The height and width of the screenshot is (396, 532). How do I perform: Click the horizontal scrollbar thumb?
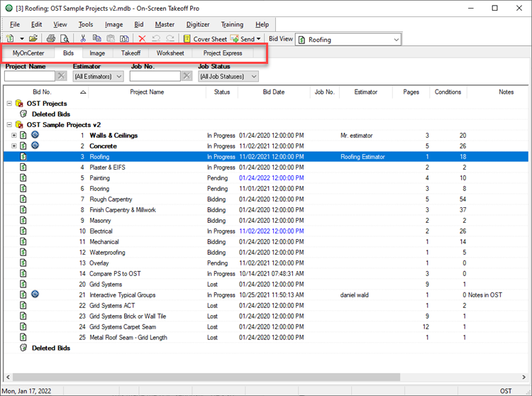tap(206, 377)
